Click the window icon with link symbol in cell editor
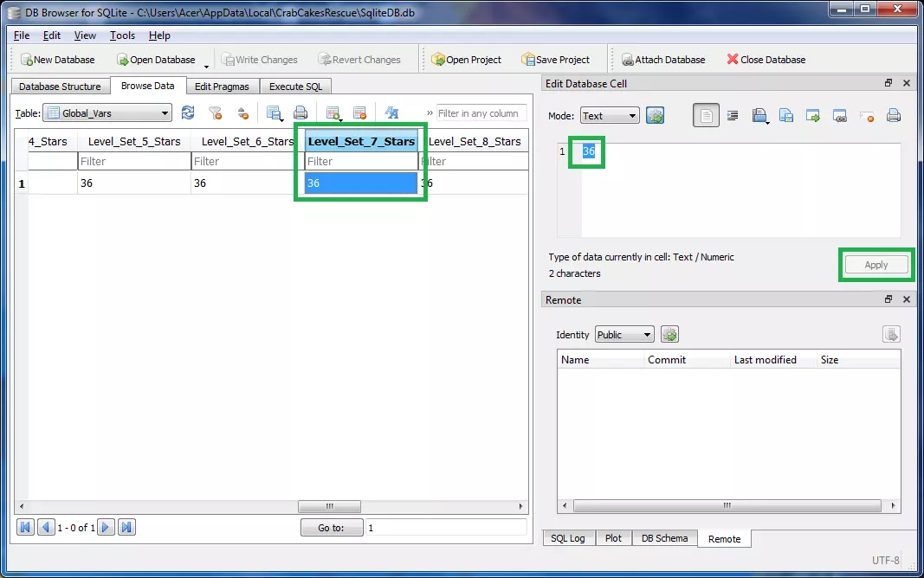 click(x=840, y=115)
